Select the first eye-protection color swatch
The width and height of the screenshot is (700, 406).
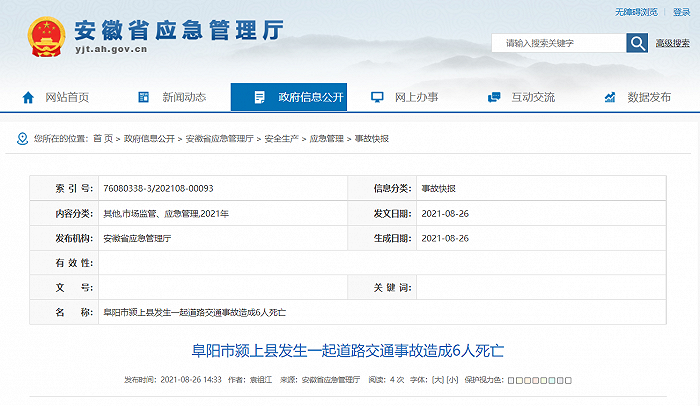(x=511, y=381)
